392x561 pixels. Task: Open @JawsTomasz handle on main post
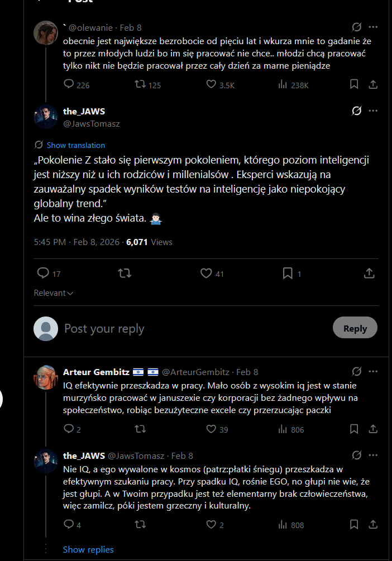click(x=92, y=124)
